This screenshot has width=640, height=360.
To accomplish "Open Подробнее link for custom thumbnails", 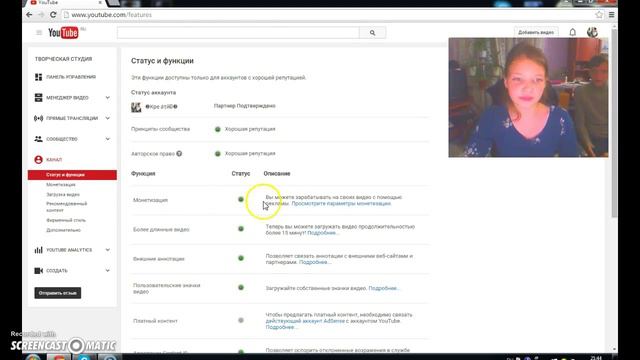I will tap(384, 288).
